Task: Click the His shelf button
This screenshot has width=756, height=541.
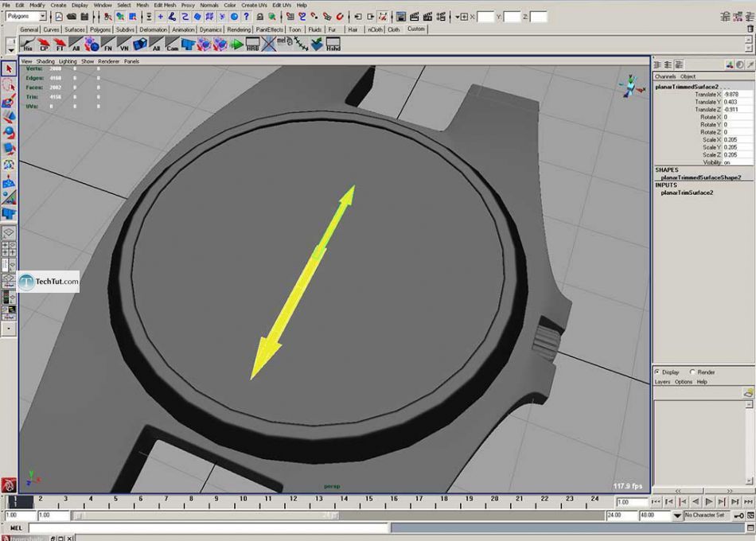Action: pos(28,45)
